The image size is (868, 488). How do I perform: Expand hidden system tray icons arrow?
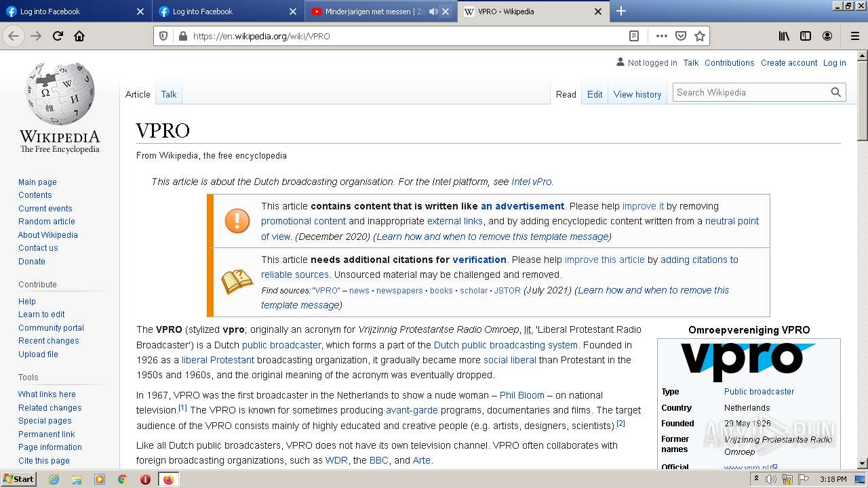(757, 479)
